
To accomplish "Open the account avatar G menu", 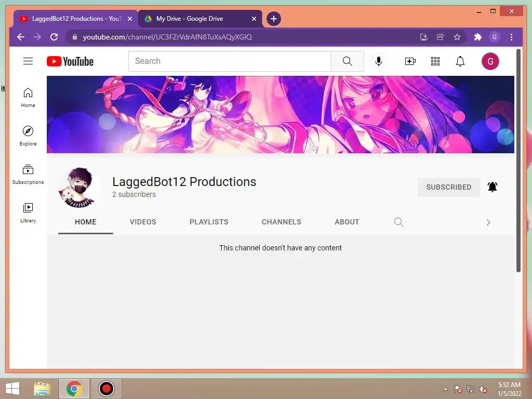I will point(490,61).
